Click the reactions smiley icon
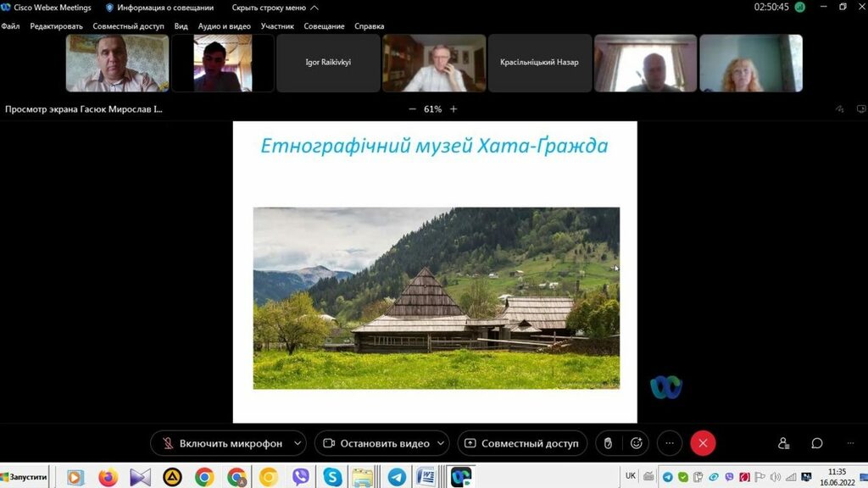This screenshot has width=868, height=488. 637,443
